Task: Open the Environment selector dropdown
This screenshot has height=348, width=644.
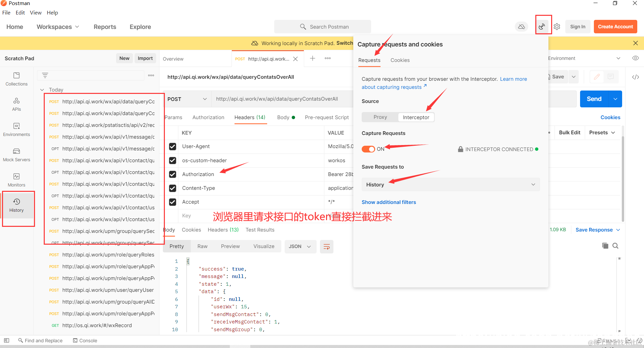Action: click(584, 58)
